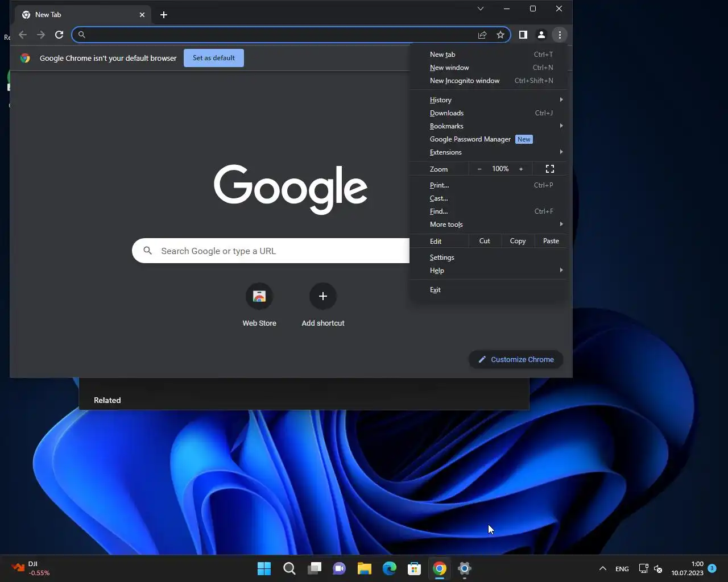Open the side panel icon
Image resolution: width=728 pixels, height=582 pixels.
tap(523, 35)
